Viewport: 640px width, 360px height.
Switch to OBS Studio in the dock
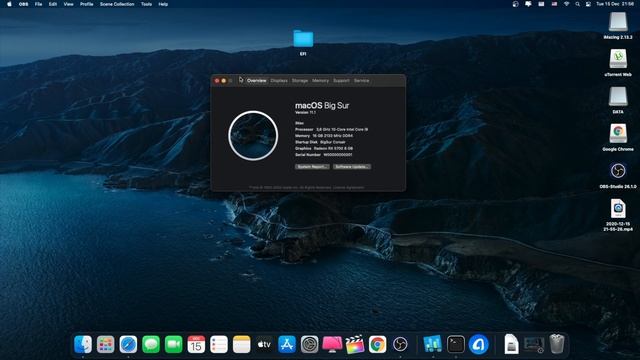[x=400, y=344]
